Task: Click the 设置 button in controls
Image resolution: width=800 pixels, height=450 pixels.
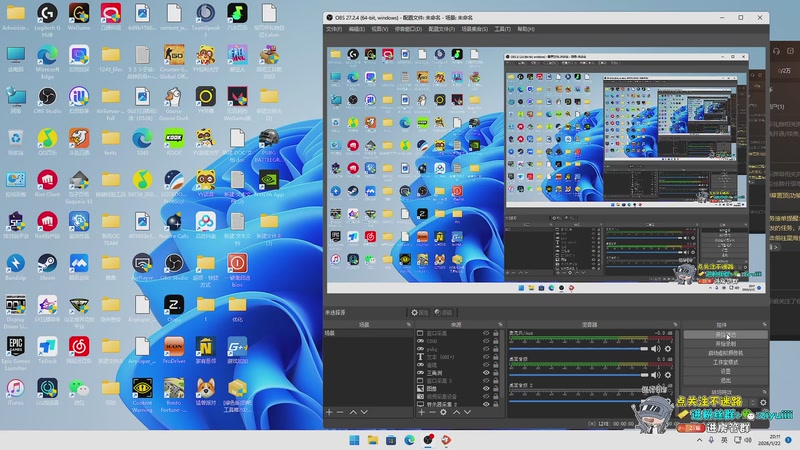Action: [727, 371]
